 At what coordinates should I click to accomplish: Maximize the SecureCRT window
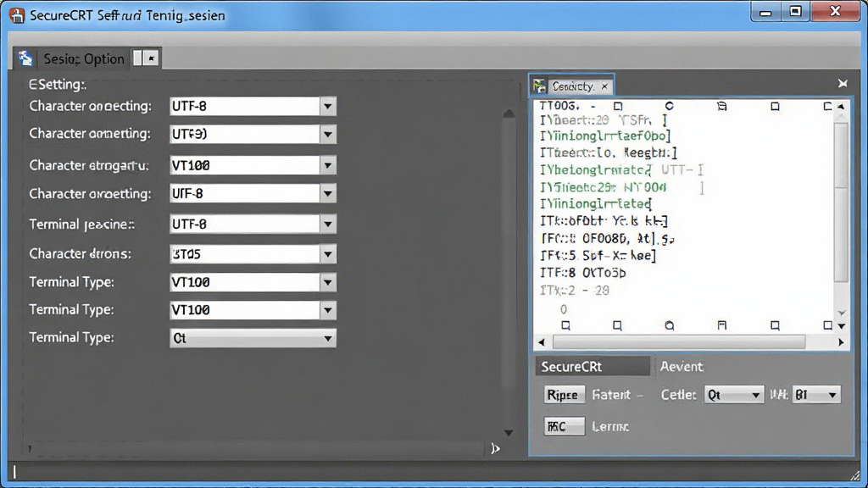coord(795,12)
